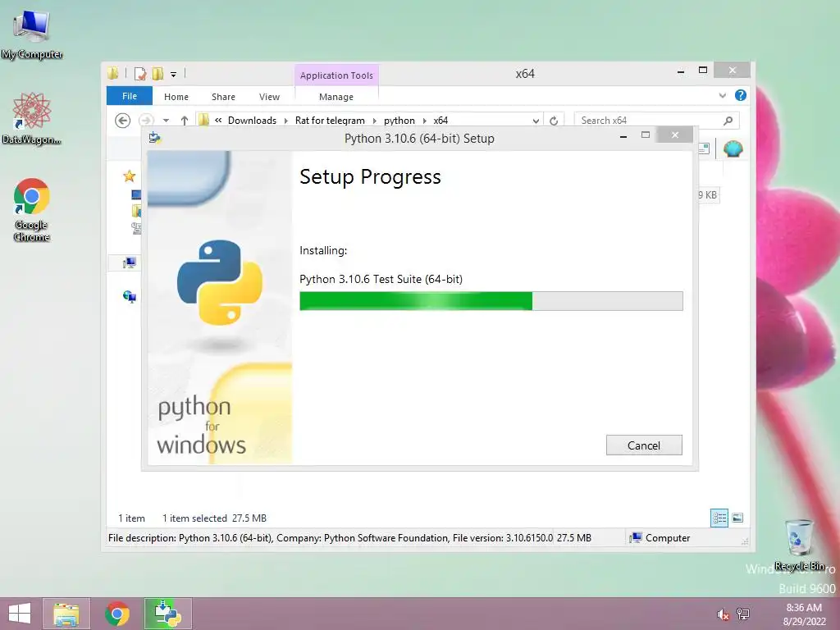Open the View ribbon tab
The width and height of the screenshot is (840, 630).
(x=269, y=97)
